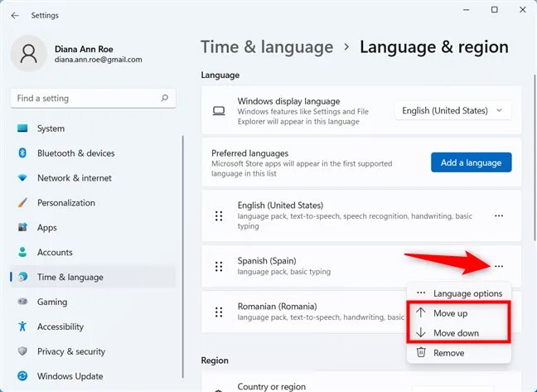Click the Apps sidebar icon
Viewport: 537px width, 392px height.
[x=22, y=227]
